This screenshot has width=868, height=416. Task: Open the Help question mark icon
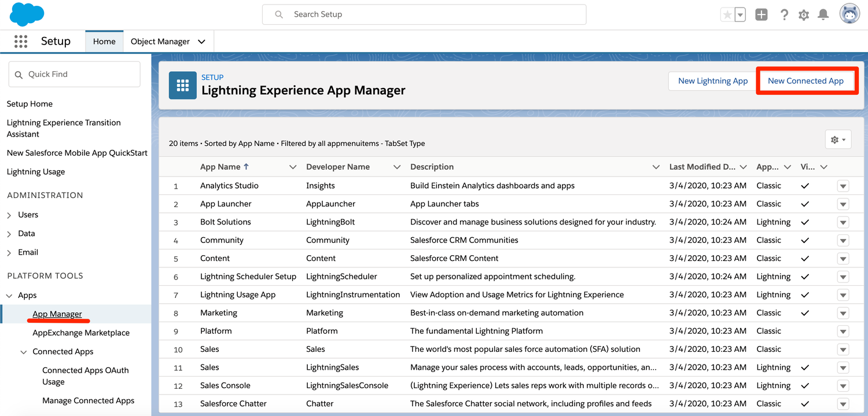pos(784,15)
